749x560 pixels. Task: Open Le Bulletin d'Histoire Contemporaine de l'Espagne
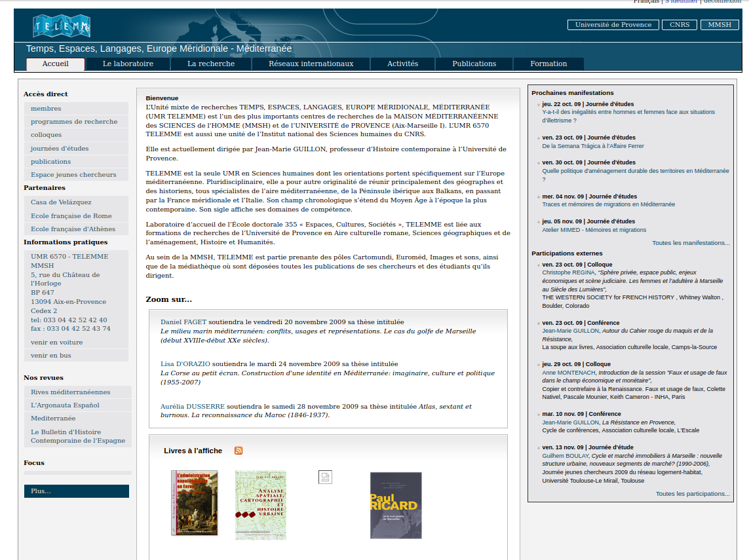[78, 436]
